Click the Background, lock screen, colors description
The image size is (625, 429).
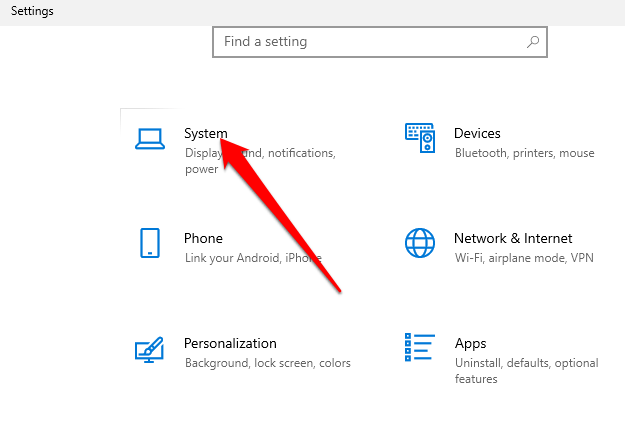pos(268,363)
